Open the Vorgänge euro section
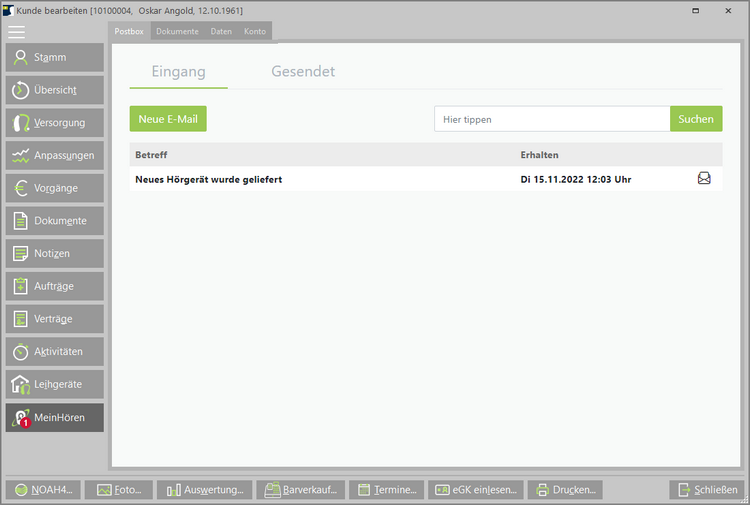This screenshot has height=505, width=750. click(54, 188)
